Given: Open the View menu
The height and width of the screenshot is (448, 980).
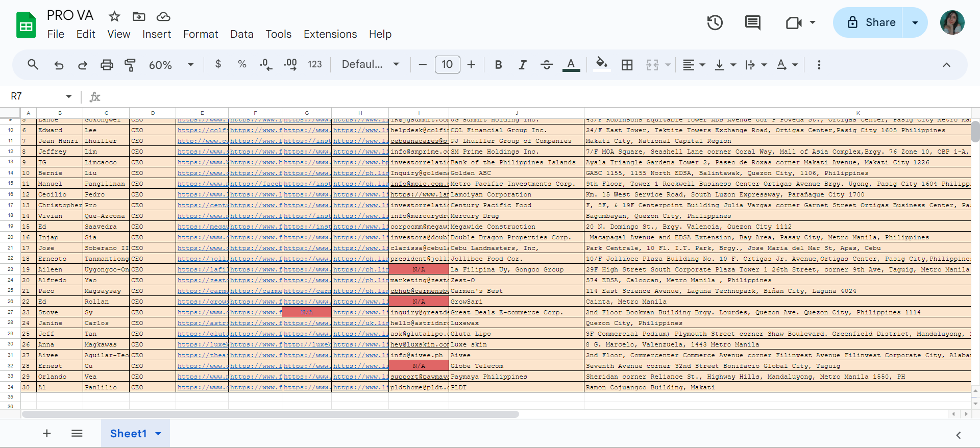Looking at the screenshot, I should click(119, 34).
